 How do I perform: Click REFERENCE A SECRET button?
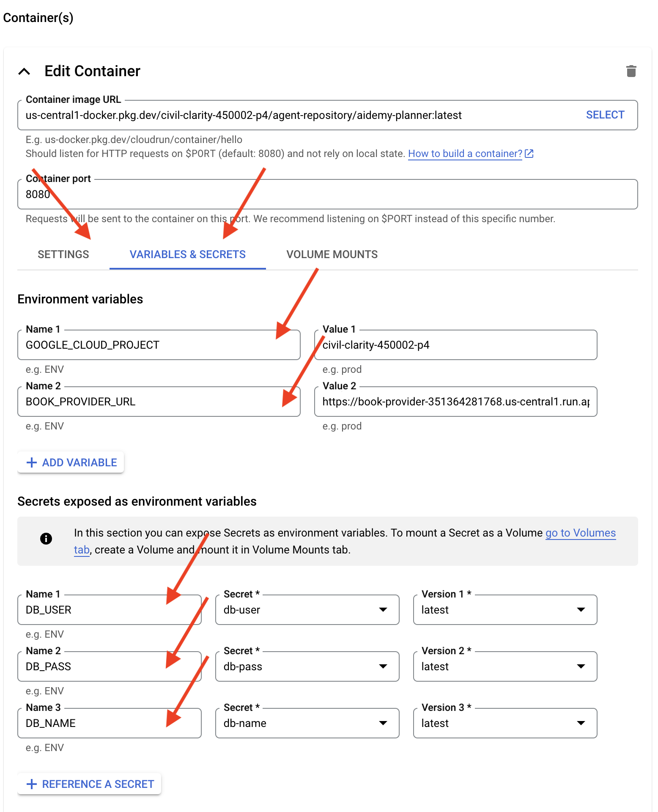tap(90, 784)
